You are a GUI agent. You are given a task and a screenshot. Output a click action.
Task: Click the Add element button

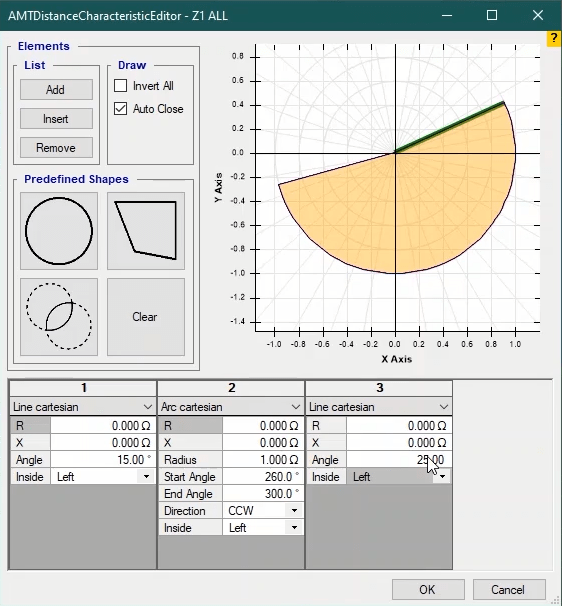(x=56, y=90)
